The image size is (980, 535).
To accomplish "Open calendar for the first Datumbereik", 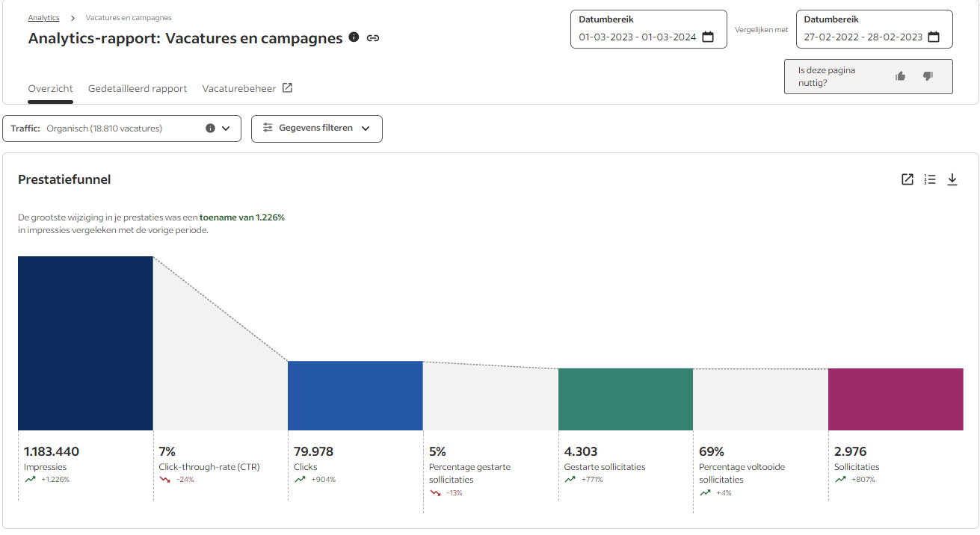I will [x=708, y=37].
